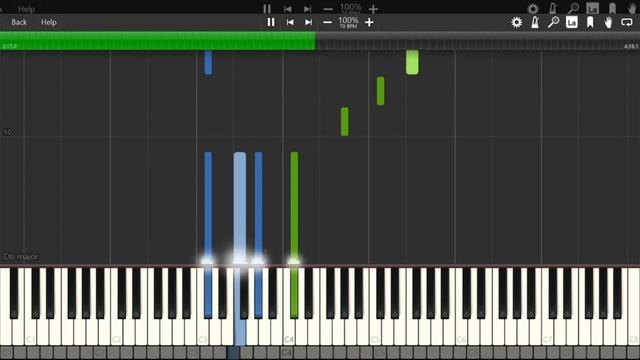
Task: Toggle the loop icon
Action: 627,22
